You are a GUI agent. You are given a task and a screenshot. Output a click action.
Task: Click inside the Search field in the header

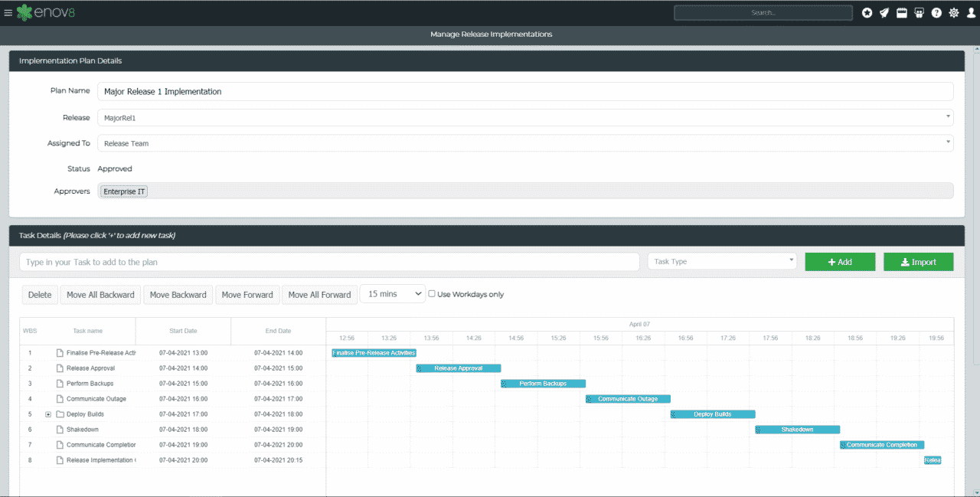[762, 12]
